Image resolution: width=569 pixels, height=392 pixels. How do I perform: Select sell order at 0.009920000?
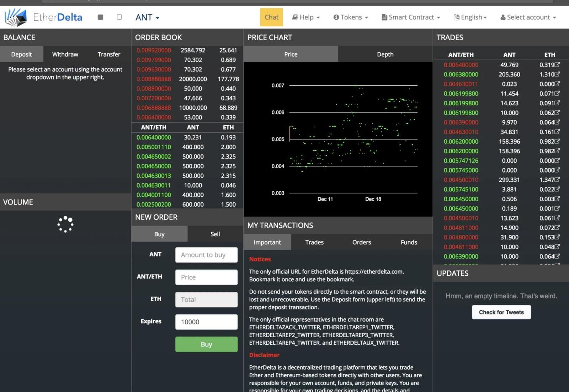point(187,50)
